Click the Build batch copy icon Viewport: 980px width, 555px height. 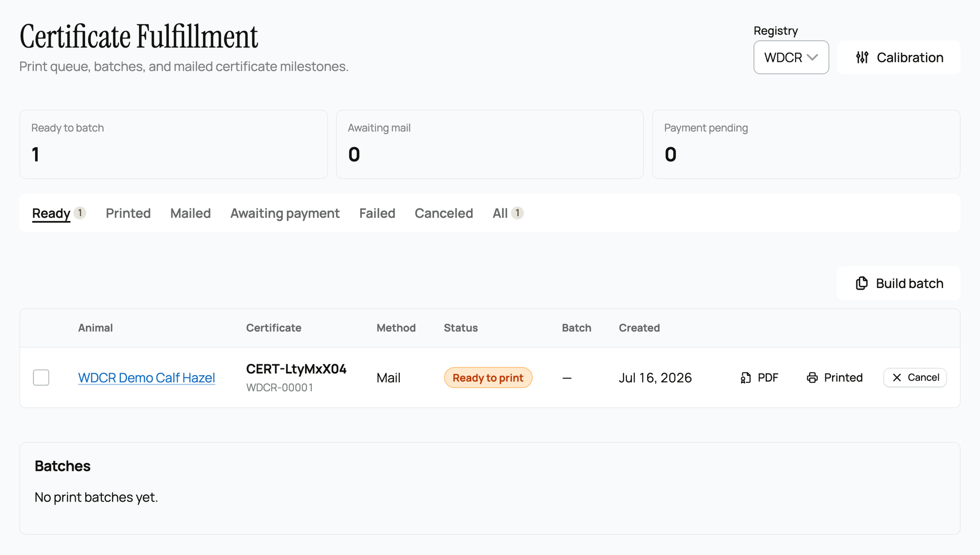tap(861, 283)
